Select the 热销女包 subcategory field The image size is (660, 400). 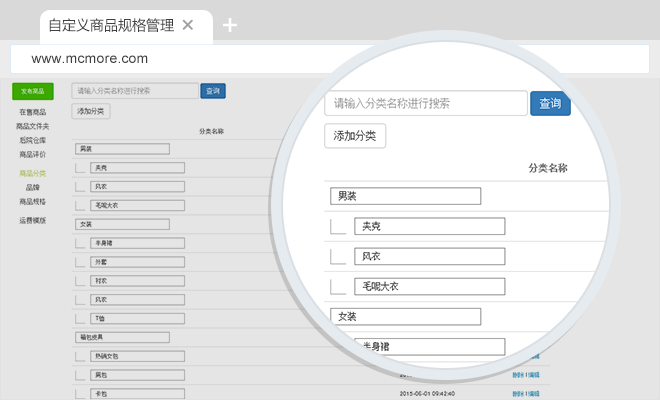coord(136,356)
